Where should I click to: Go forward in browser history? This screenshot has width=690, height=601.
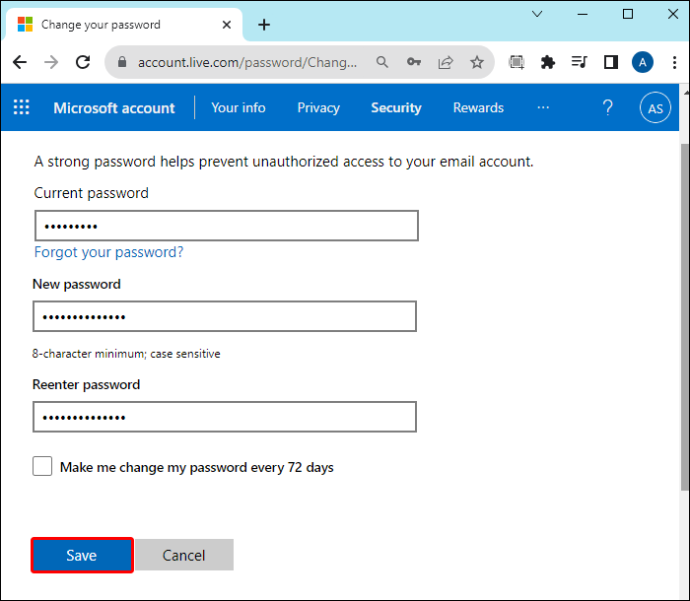tap(51, 62)
